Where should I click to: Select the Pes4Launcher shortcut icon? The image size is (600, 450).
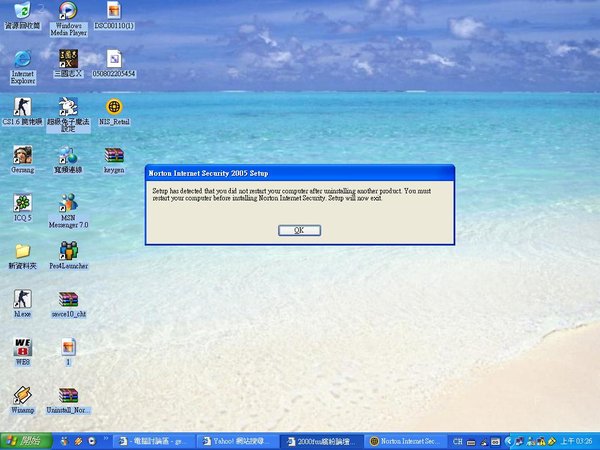[x=68, y=251]
